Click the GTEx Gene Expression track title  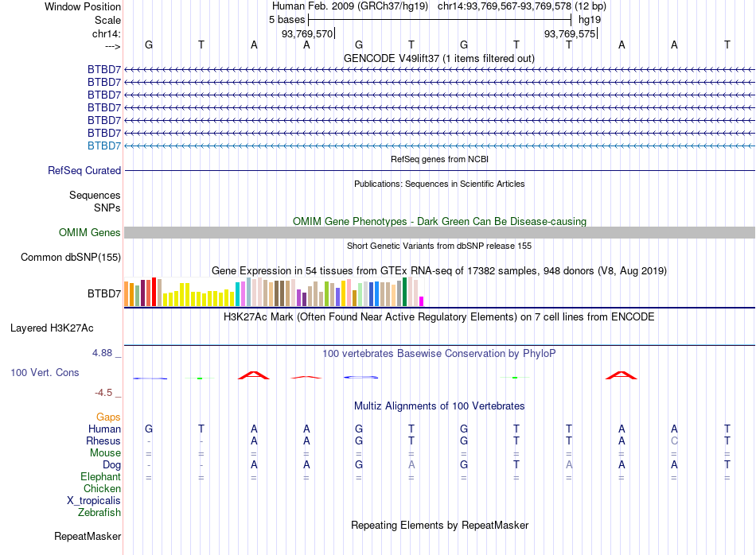pos(439,271)
